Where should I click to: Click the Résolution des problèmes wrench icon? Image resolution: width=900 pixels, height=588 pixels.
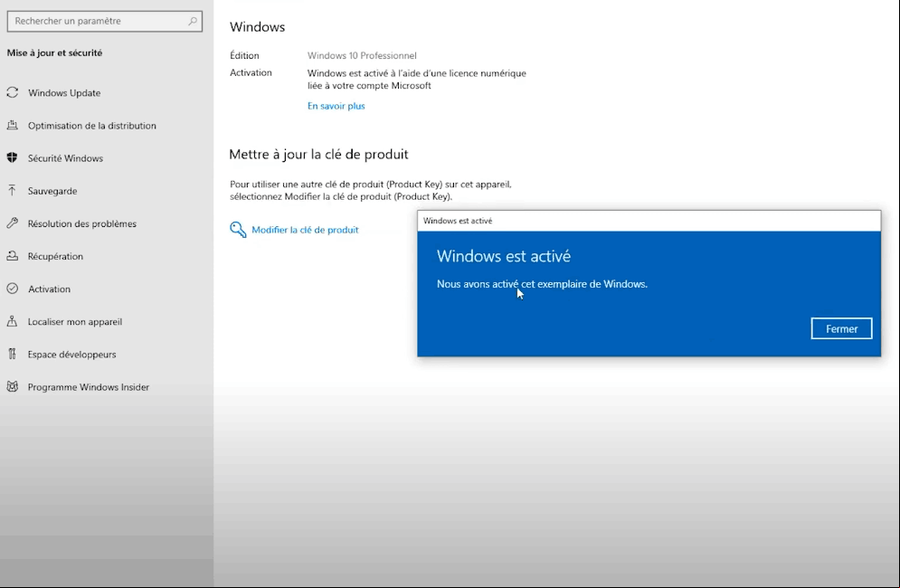pos(12,223)
